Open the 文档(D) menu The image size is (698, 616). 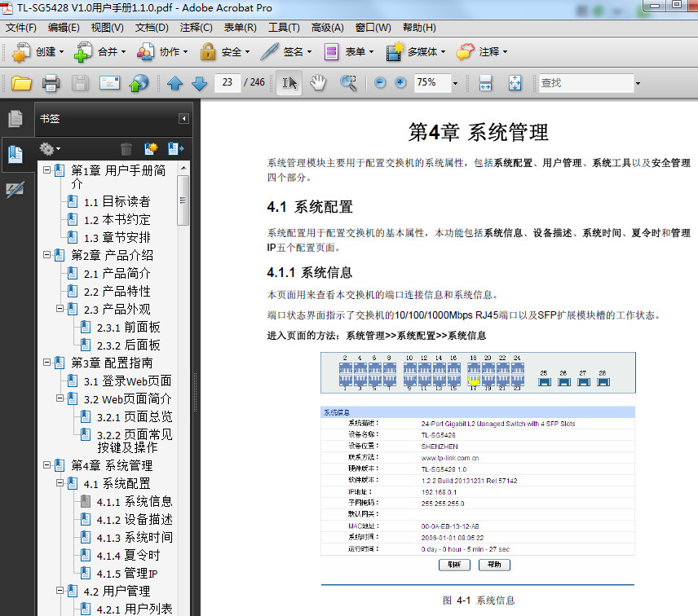(152, 28)
